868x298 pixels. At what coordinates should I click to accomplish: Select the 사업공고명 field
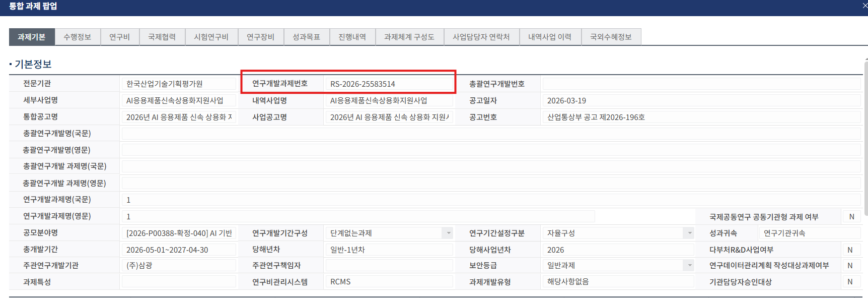pyautogui.click(x=389, y=117)
